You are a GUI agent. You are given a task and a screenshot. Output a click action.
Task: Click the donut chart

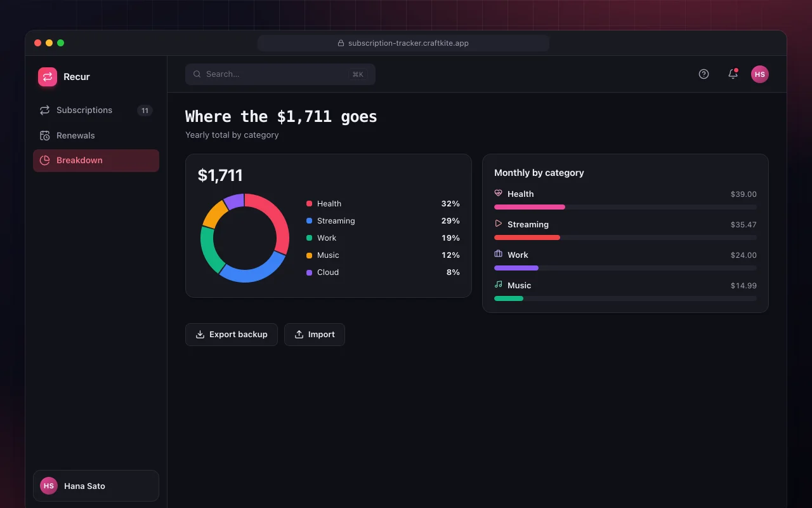click(x=245, y=238)
